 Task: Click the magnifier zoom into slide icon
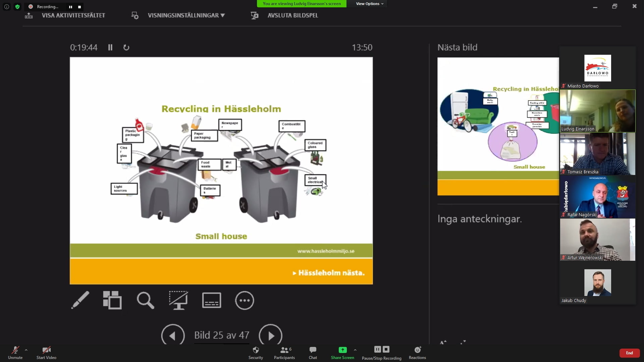[x=145, y=300]
